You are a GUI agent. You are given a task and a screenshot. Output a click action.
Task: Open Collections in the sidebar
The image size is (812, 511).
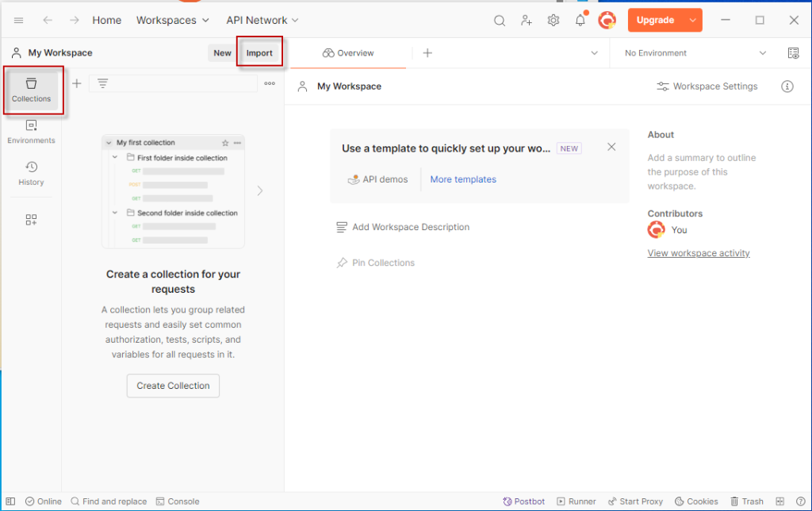click(31, 90)
